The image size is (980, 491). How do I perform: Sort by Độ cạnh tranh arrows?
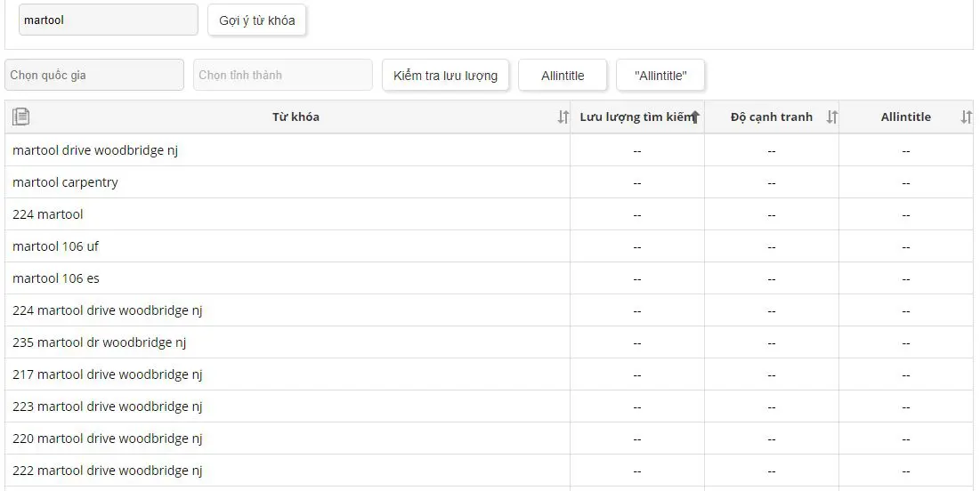[831, 117]
